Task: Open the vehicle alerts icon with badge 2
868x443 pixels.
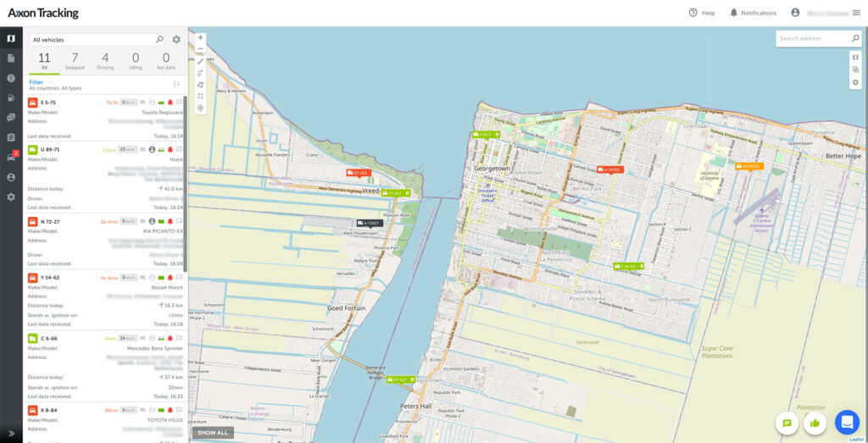Action: pyautogui.click(x=12, y=157)
